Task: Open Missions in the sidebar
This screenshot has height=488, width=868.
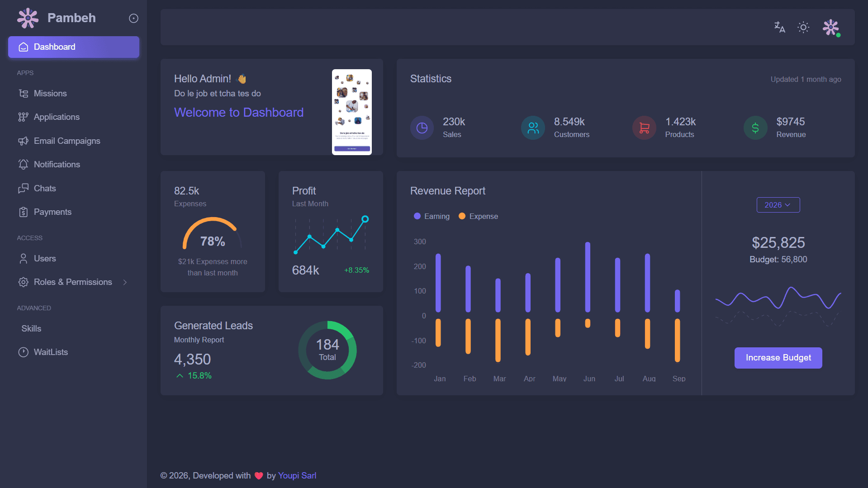Action: tap(50, 94)
